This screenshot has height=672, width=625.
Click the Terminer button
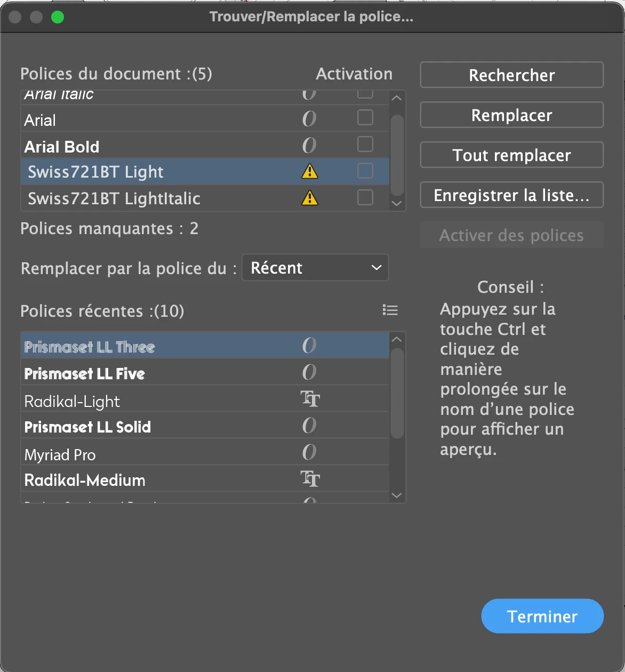542,616
